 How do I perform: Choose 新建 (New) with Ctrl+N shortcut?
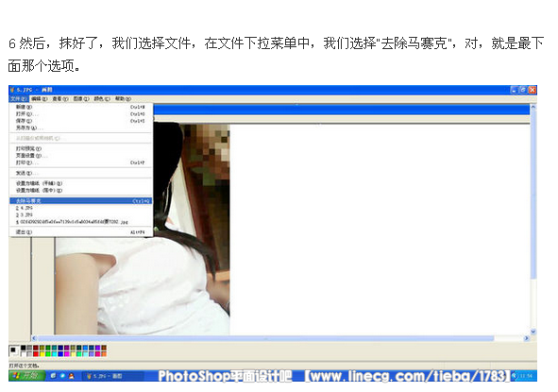(x=81, y=107)
